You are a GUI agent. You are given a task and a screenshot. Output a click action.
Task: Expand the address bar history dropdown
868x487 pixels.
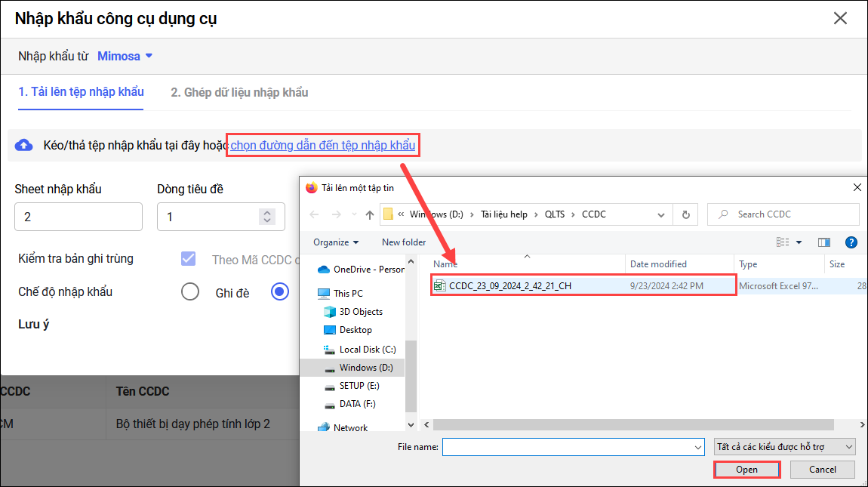(661, 215)
